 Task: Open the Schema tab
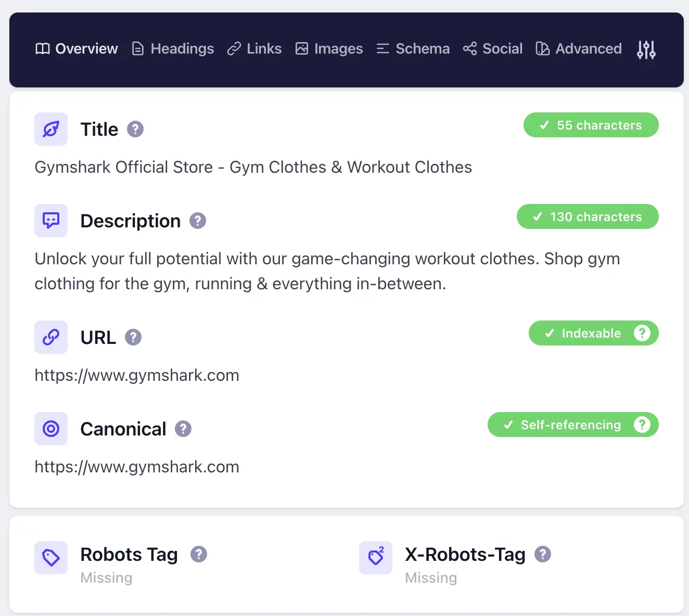[x=413, y=49]
